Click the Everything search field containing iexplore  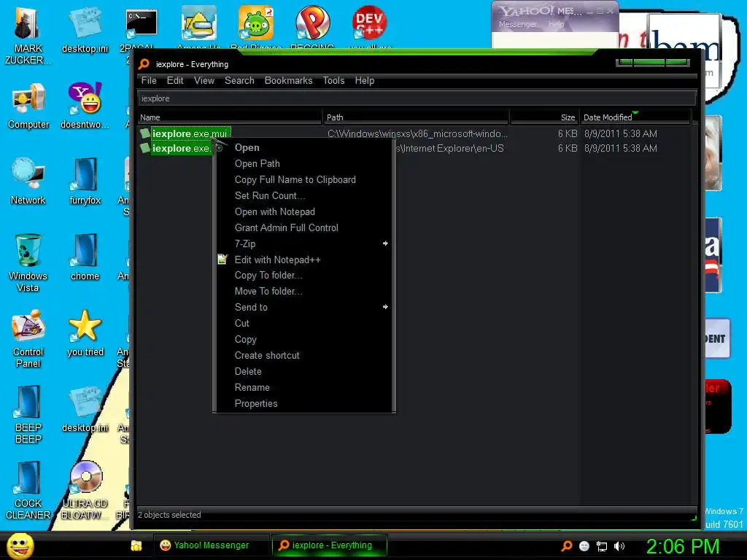click(x=417, y=98)
